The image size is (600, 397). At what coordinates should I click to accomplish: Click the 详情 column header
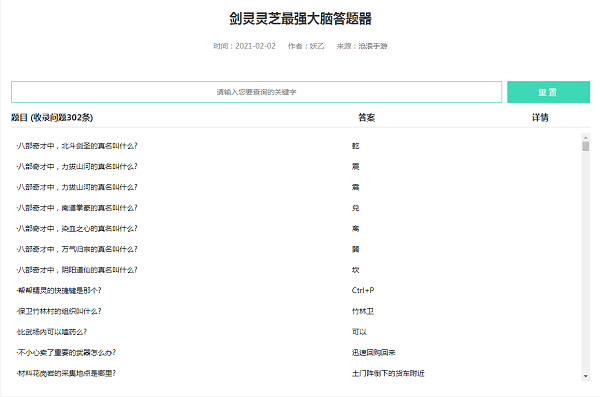540,118
